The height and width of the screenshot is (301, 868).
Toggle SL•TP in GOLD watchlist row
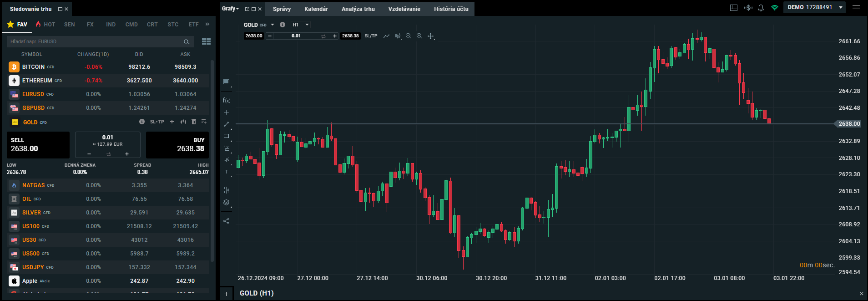click(157, 122)
